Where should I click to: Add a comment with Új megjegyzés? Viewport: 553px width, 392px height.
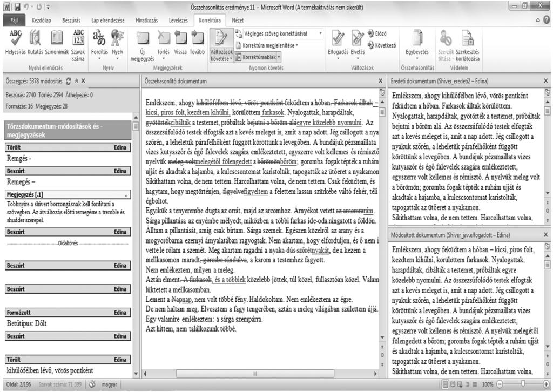pos(143,45)
